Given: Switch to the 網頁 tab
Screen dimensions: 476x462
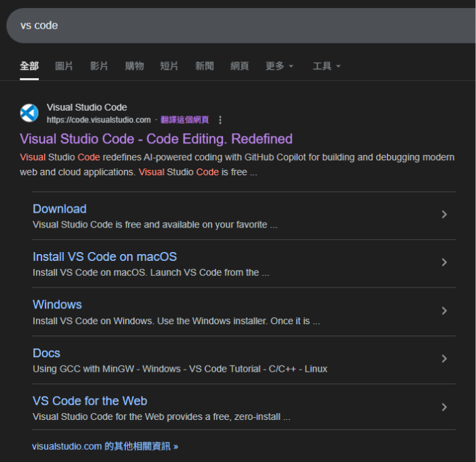Looking at the screenshot, I should pyautogui.click(x=239, y=66).
